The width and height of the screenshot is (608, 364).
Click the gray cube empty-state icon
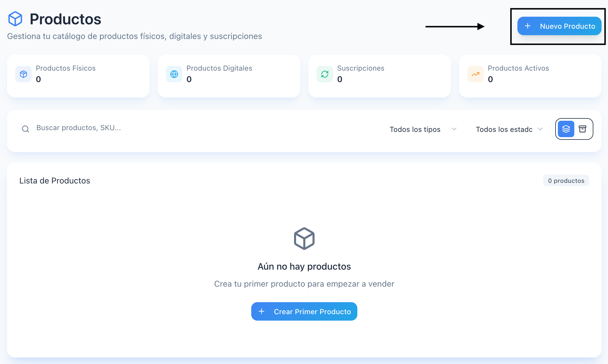304,239
